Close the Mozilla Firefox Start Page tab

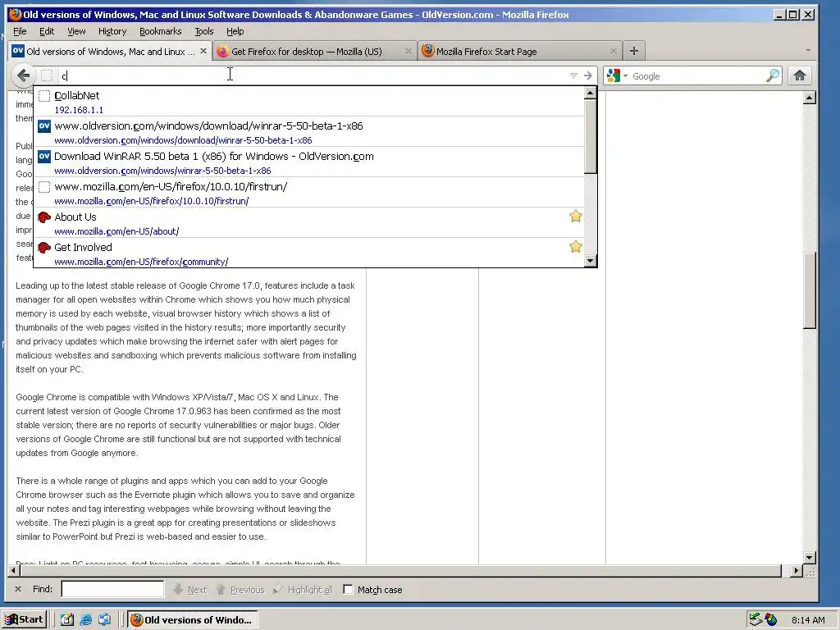[614, 51]
